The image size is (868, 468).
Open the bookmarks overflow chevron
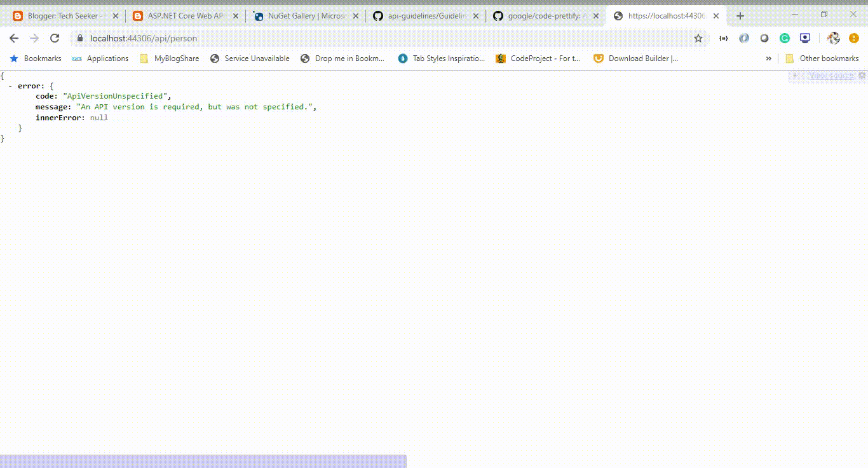tap(769, 58)
